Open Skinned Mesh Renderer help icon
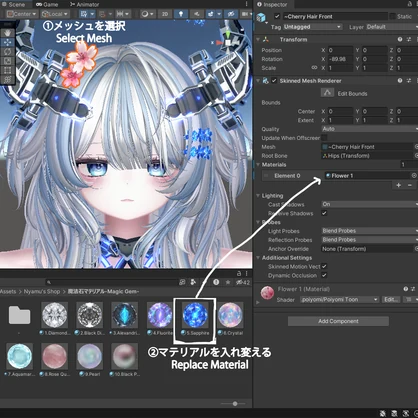 point(400,81)
